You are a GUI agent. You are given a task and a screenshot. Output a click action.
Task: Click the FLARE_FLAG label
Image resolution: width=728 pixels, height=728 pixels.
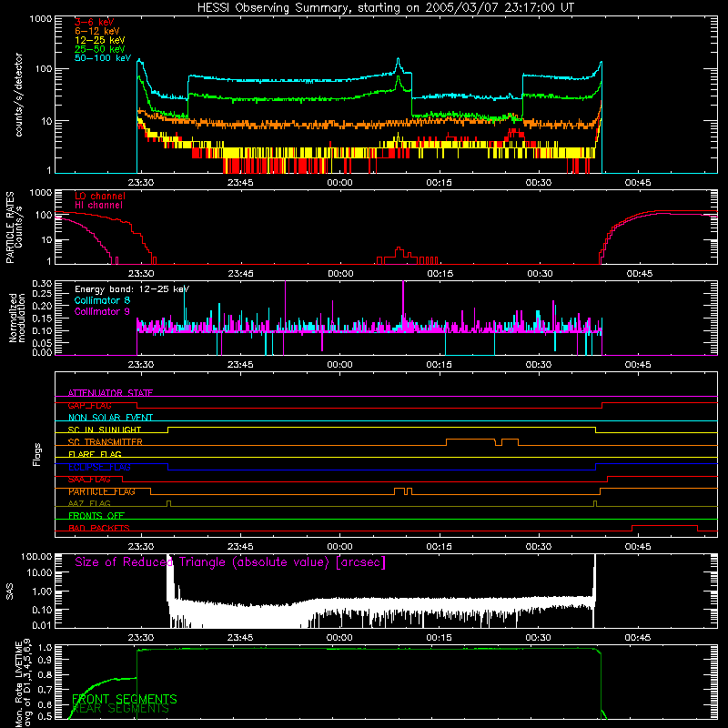(95, 454)
